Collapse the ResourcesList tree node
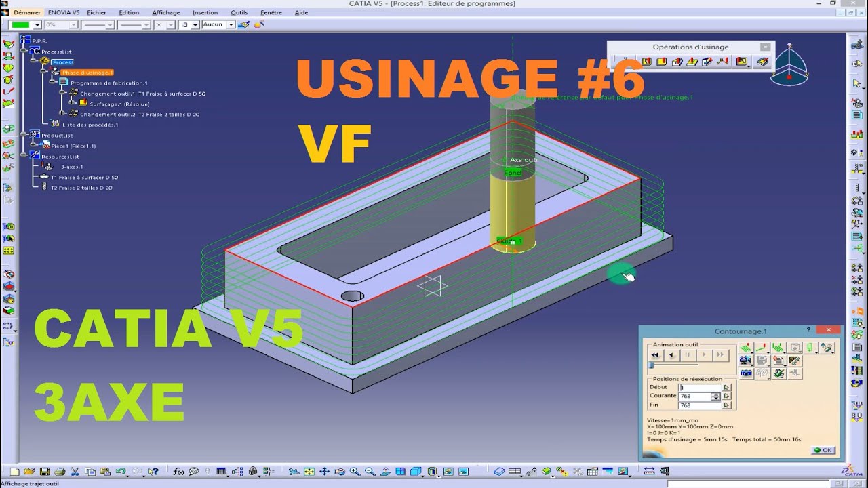Screen dimensions: 868x488 (23, 155)
